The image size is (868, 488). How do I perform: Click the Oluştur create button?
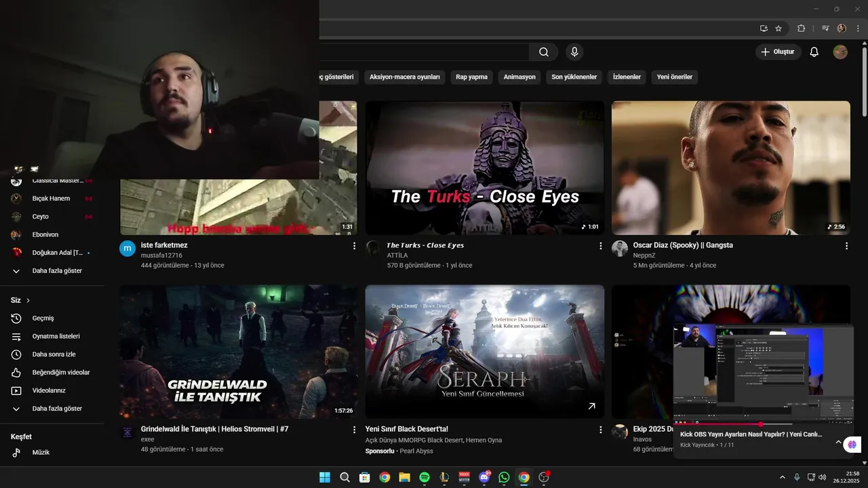click(x=778, y=52)
